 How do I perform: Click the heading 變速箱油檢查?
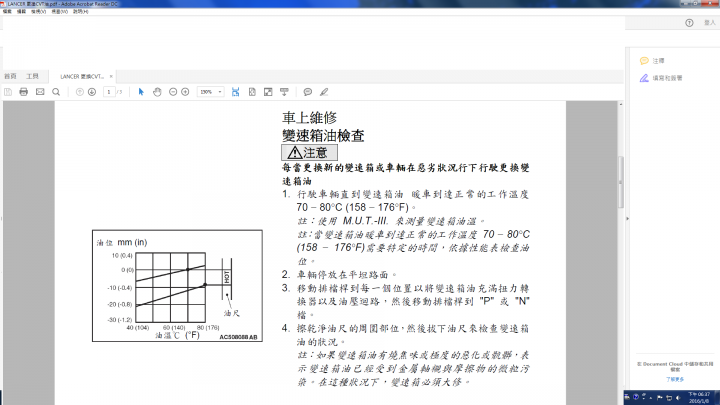(x=323, y=136)
